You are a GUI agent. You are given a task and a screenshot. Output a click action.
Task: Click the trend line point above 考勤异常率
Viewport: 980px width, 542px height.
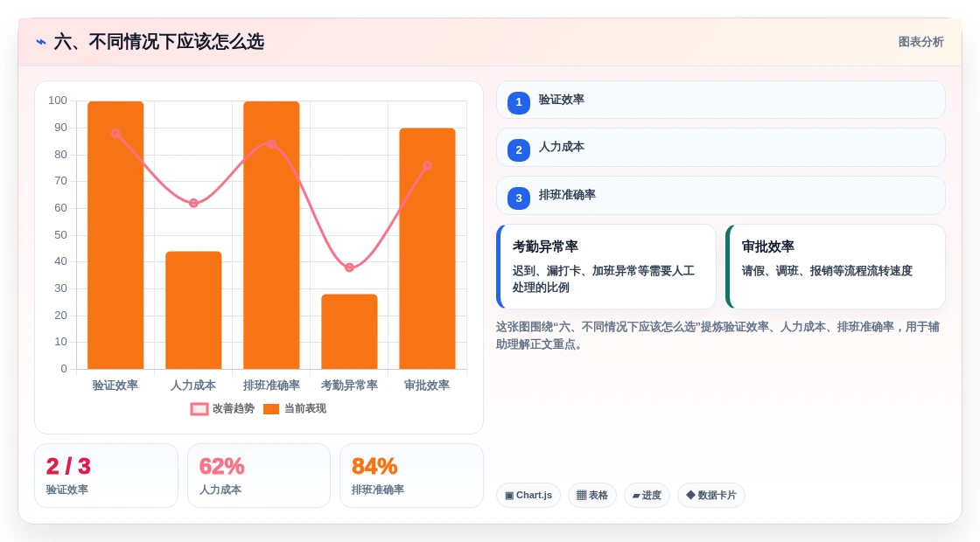point(349,268)
